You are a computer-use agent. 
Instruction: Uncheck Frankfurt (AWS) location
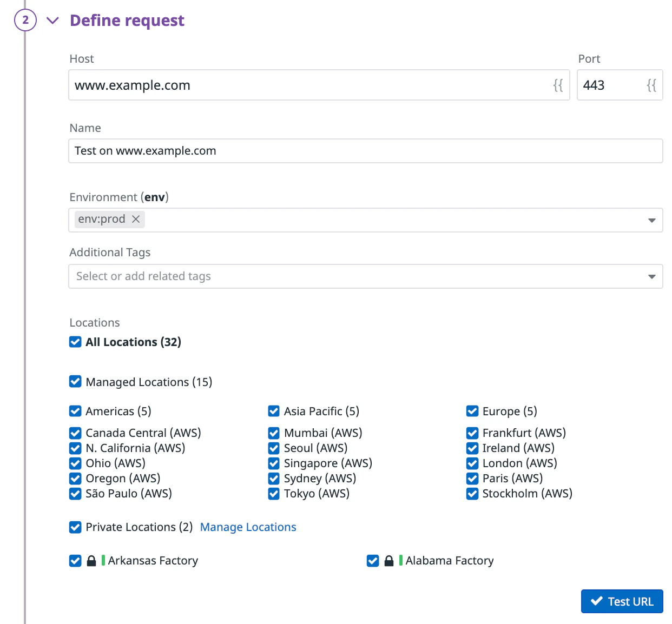click(x=472, y=433)
